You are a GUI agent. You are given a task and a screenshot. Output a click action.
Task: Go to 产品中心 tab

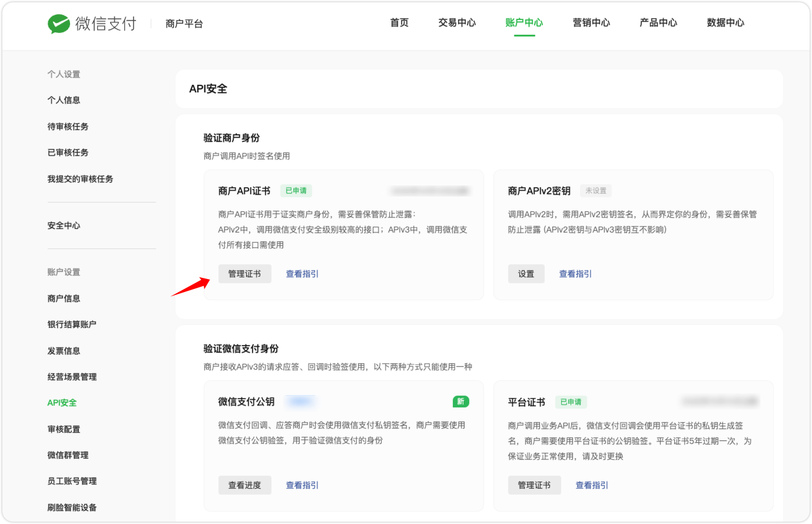pos(658,23)
